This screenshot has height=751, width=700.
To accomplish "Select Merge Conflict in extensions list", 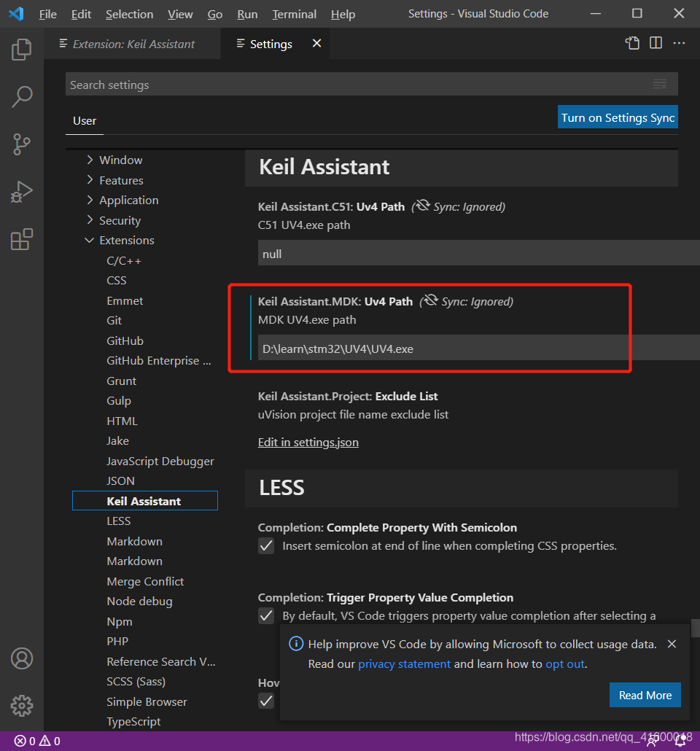I will click(x=145, y=581).
